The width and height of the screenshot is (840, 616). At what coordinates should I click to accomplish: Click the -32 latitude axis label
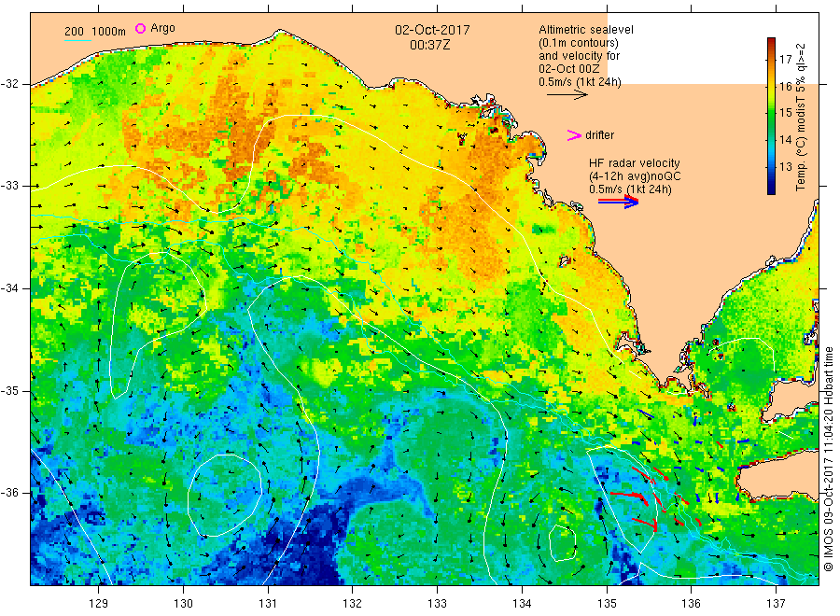[x=9, y=84]
